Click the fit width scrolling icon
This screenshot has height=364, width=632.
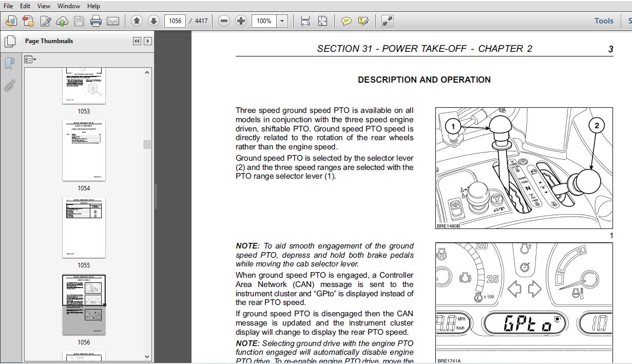coord(305,21)
